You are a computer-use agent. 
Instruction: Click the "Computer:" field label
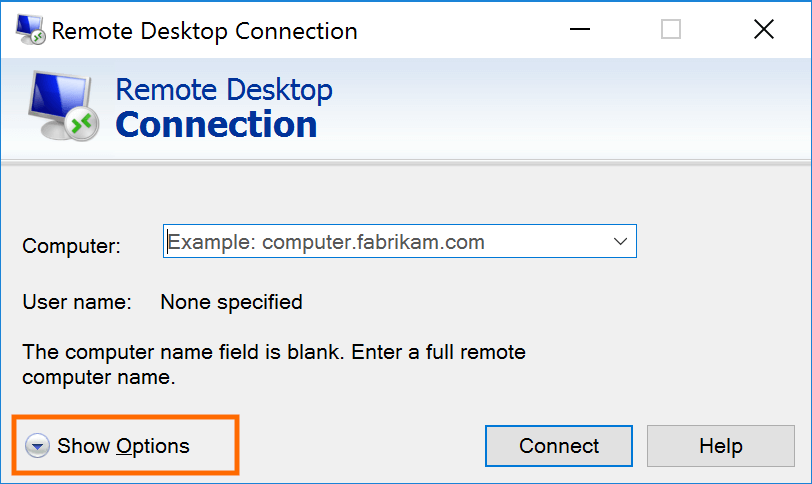(x=71, y=246)
